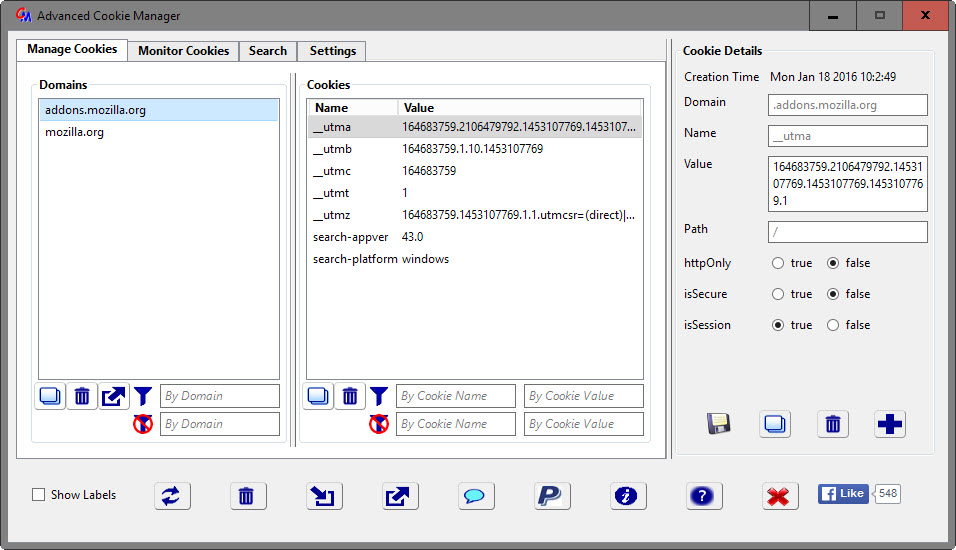Viewport: 956px width, 550px height.
Task: Apply blue filter funnel for cookies
Action: pyautogui.click(x=379, y=396)
